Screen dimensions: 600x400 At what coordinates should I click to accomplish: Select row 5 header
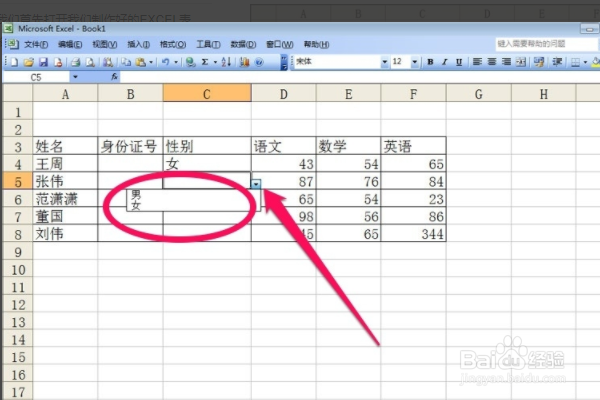18,181
